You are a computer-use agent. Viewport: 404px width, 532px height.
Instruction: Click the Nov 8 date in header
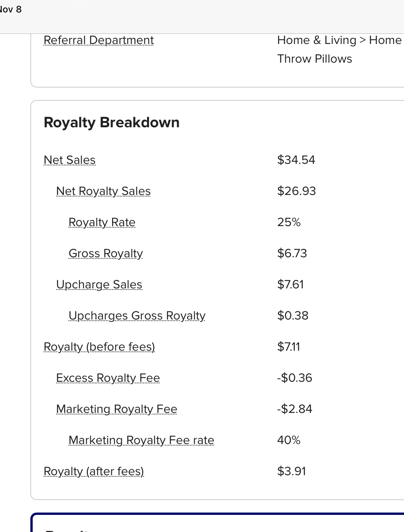tap(11, 9)
